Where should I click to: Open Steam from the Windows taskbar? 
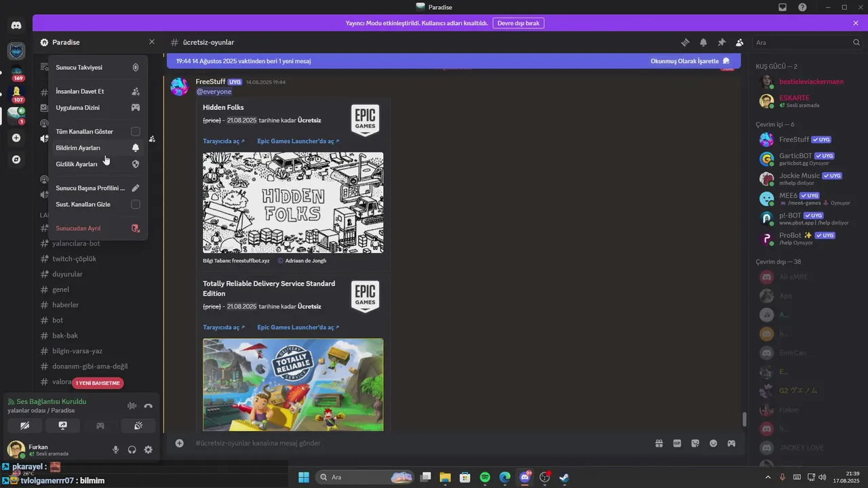(564, 477)
